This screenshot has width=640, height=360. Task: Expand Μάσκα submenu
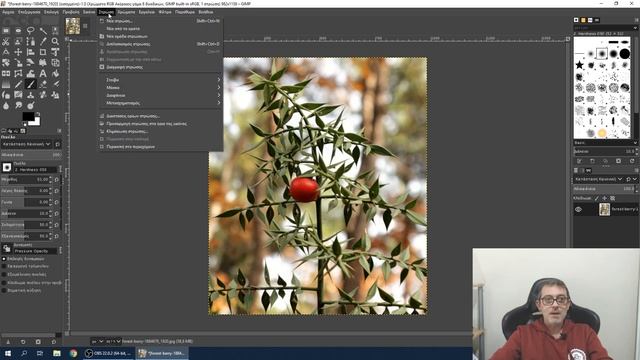pos(160,88)
